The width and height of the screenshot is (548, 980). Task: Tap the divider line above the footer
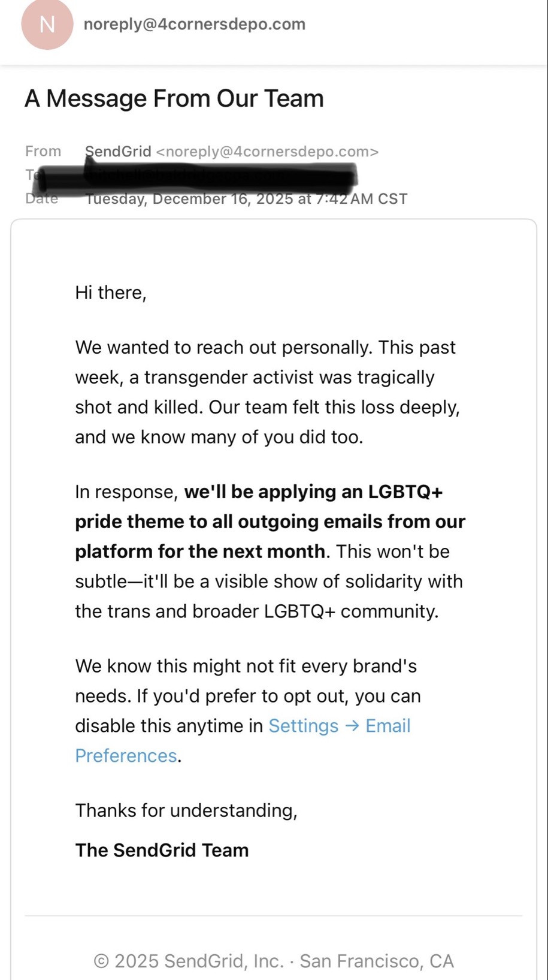point(273,915)
